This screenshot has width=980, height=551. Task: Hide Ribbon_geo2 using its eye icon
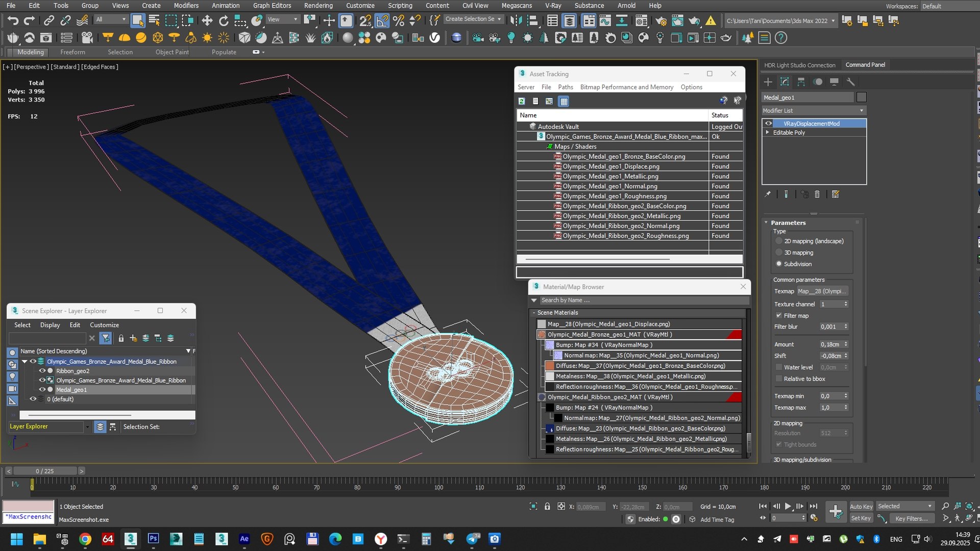pos(42,371)
